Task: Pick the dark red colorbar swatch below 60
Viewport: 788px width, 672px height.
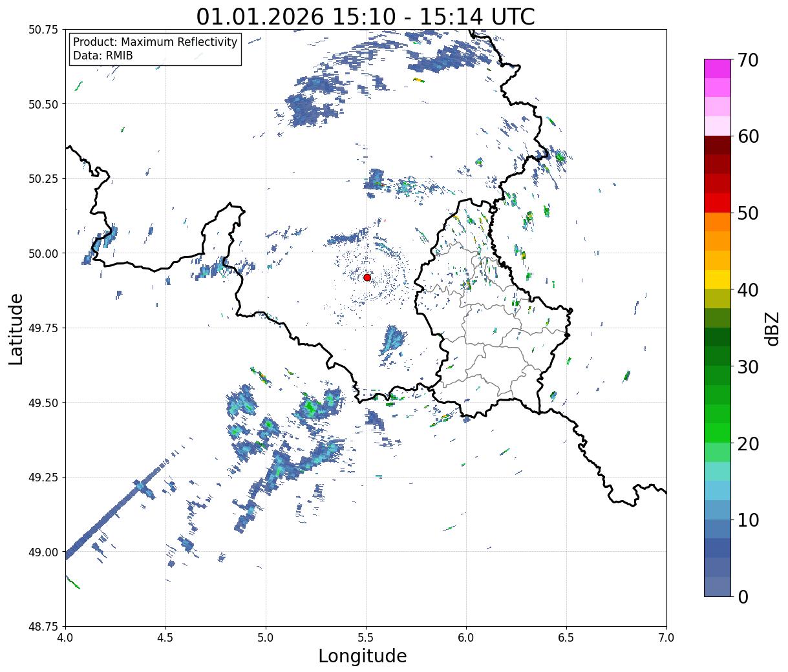Action: (x=718, y=145)
